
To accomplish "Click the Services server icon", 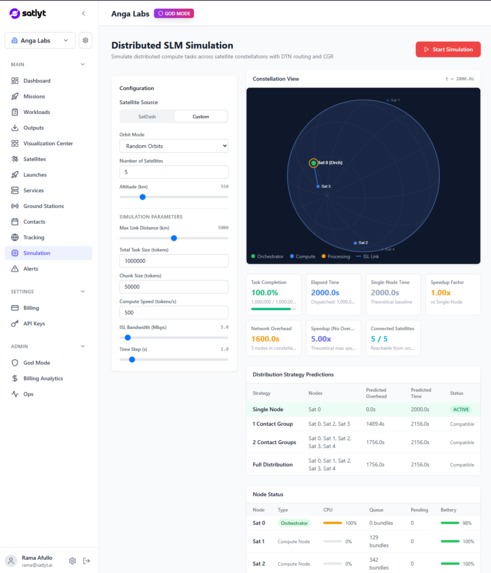I will pyautogui.click(x=15, y=190).
